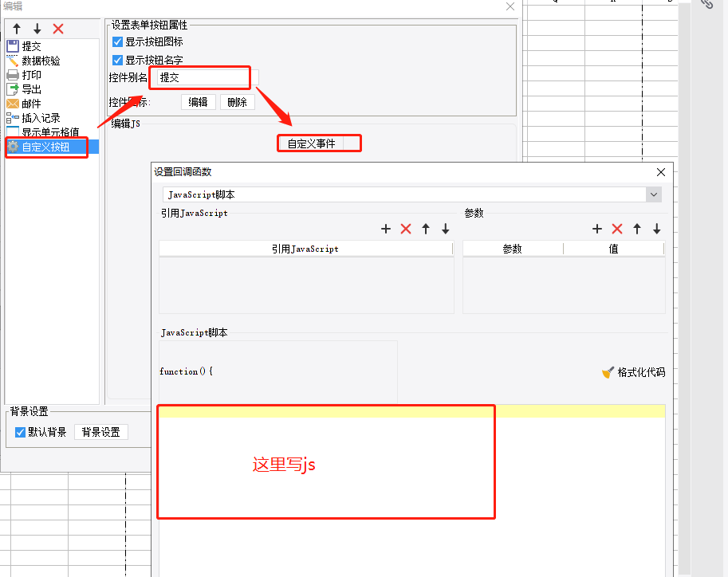
Task: Click the 参数 column header
Action: [x=513, y=249]
